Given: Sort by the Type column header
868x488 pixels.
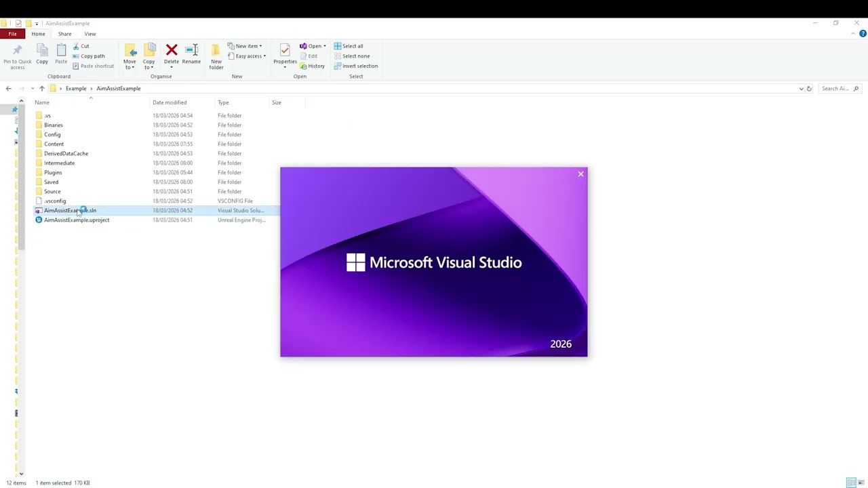Looking at the screenshot, I should (x=241, y=102).
